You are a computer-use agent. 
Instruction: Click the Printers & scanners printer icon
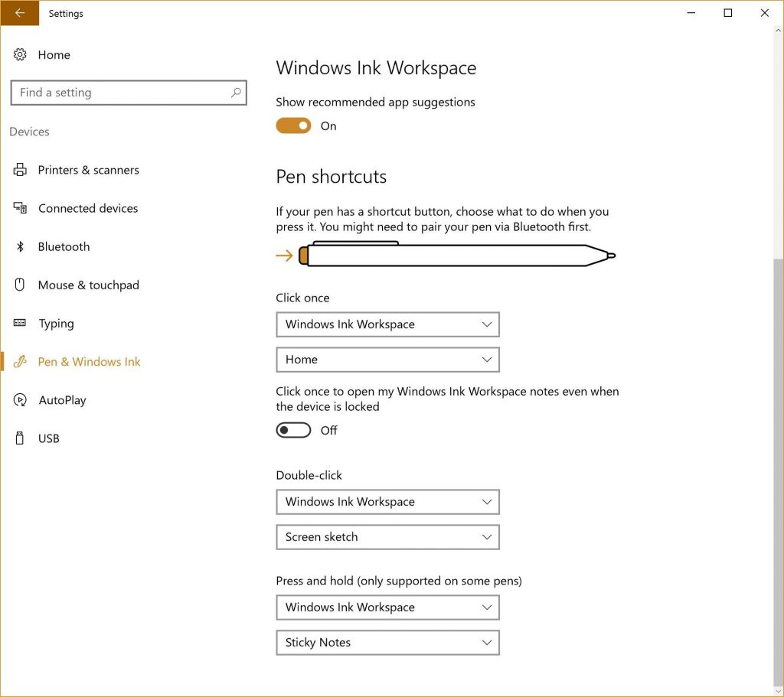[19, 170]
